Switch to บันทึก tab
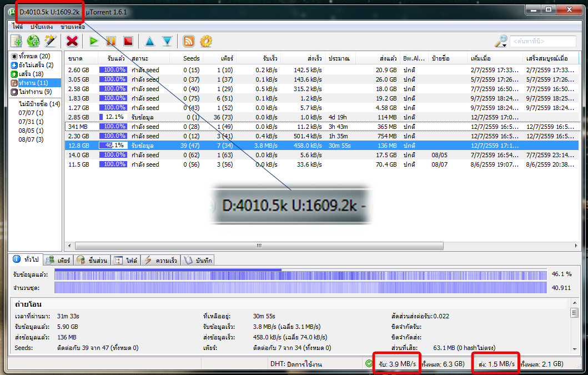This screenshot has width=588, height=375. pos(198,260)
